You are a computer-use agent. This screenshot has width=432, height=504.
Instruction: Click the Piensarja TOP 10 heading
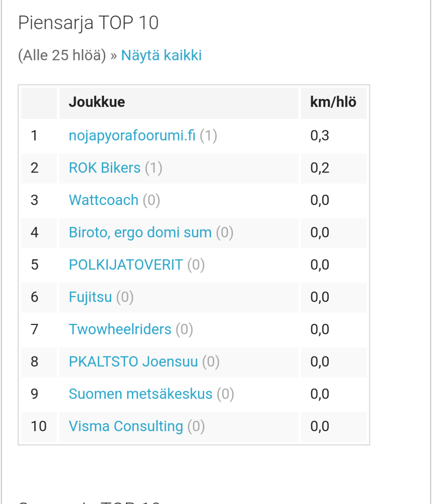88,23
